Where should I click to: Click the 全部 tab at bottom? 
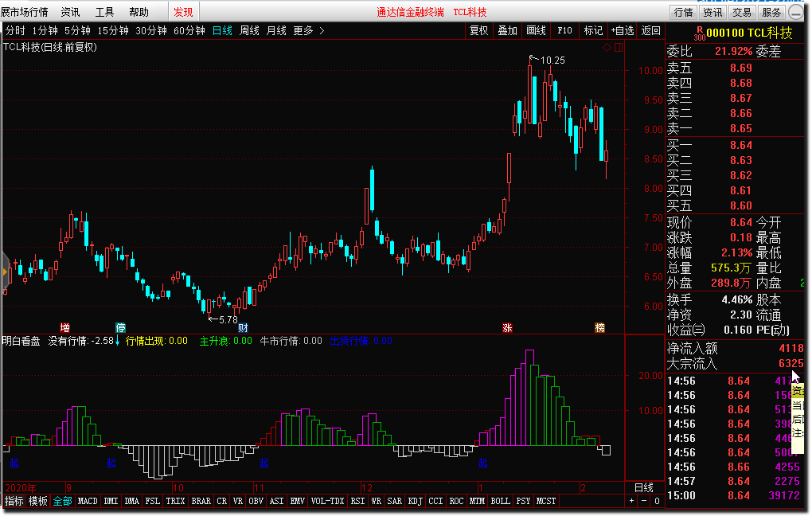[63, 501]
